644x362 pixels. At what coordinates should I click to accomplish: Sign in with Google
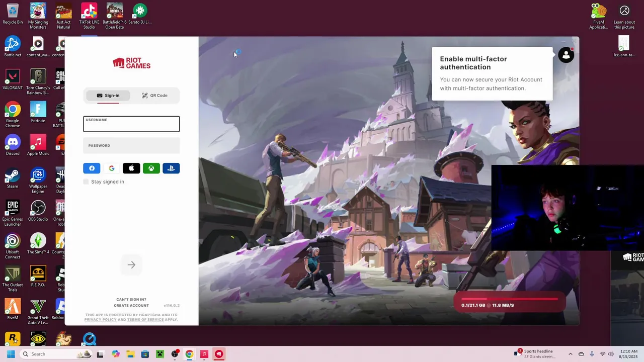click(x=111, y=168)
